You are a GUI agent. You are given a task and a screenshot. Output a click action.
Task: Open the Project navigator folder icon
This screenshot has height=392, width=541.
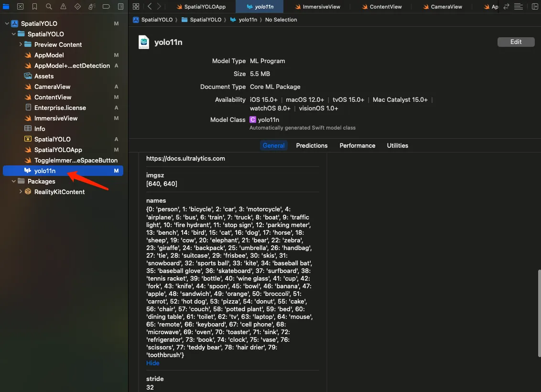click(x=6, y=6)
